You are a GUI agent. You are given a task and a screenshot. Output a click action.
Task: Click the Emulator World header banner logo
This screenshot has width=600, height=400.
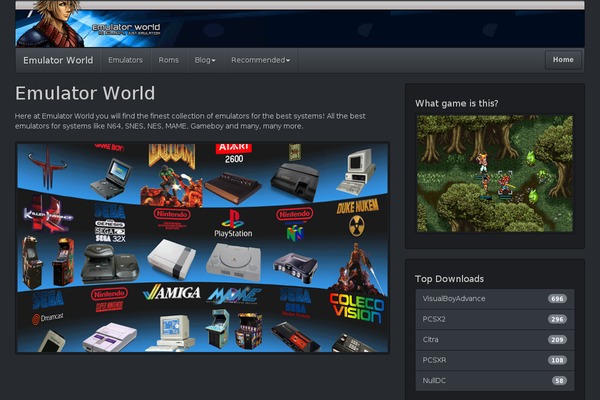126,29
